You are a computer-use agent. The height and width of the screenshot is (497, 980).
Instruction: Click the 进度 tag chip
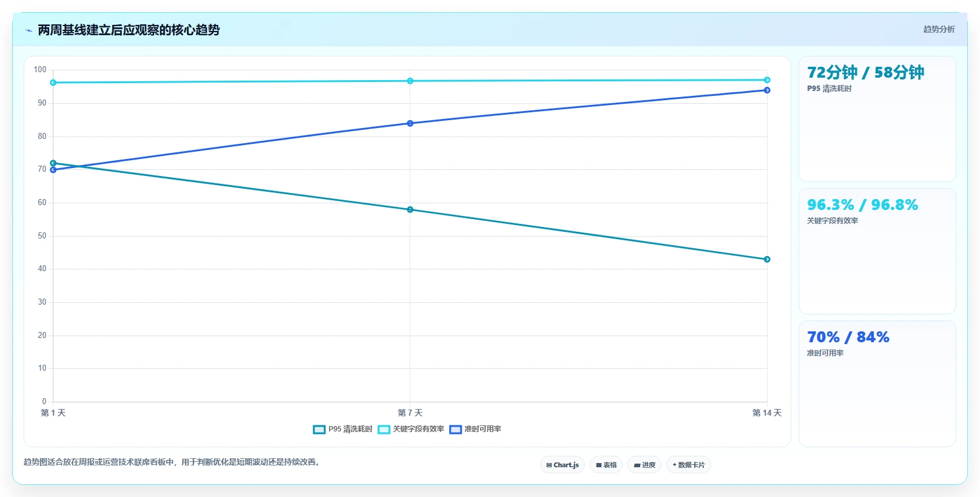pyautogui.click(x=644, y=465)
